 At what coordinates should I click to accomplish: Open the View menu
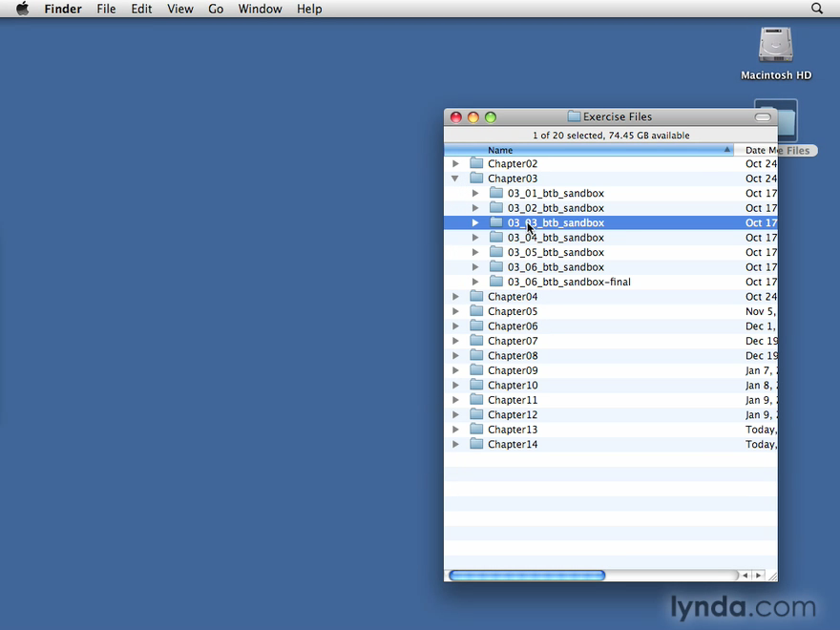[179, 9]
